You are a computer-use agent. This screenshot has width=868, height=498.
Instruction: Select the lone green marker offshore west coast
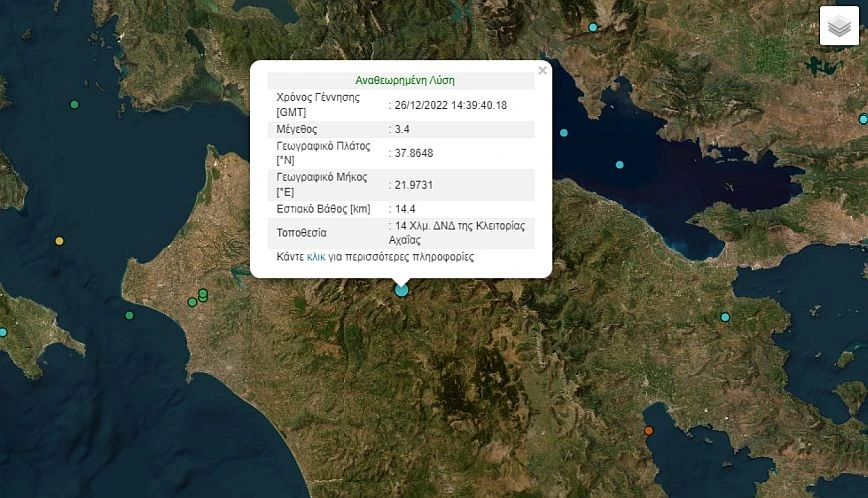click(x=129, y=316)
